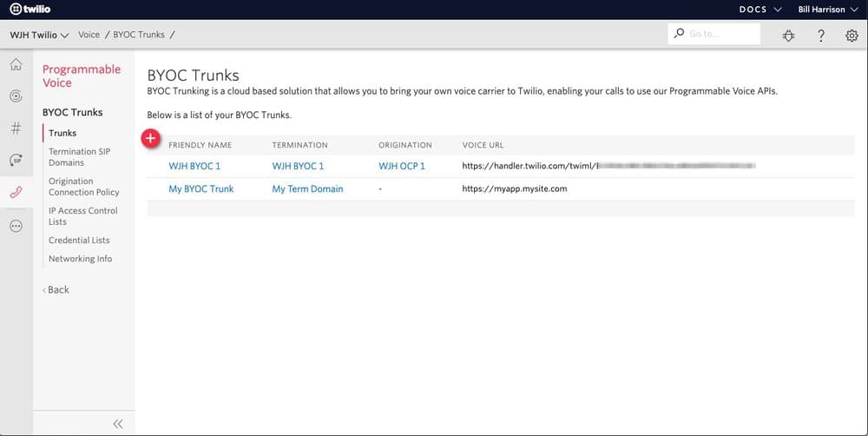The image size is (868, 436).
Task: Select the Programmable Voice phone icon
Action: click(16, 193)
